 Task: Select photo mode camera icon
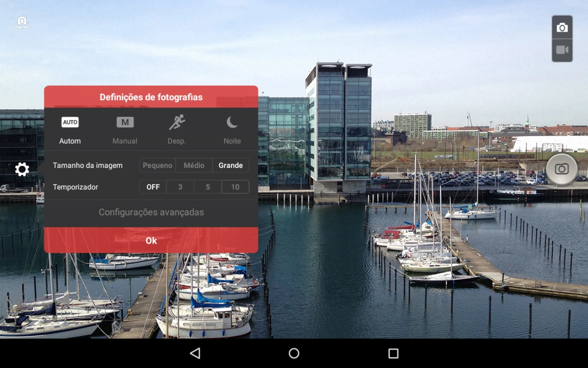pyautogui.click(x=562, y=28)
